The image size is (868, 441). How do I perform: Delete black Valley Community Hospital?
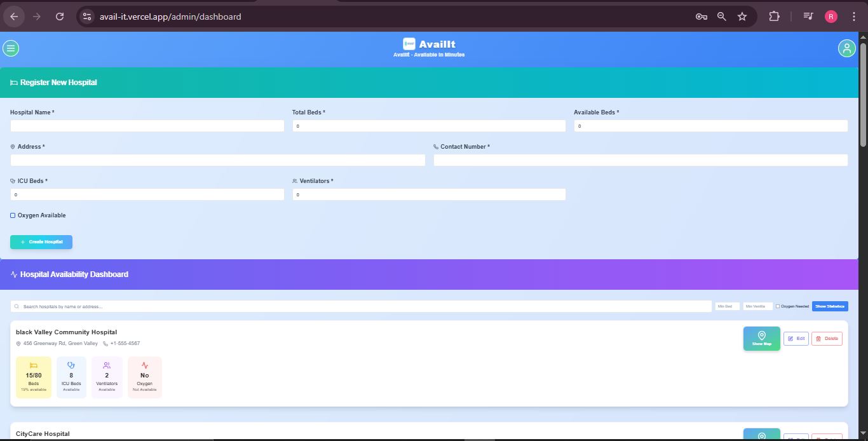pyautogui.click(x=827, y=339)
